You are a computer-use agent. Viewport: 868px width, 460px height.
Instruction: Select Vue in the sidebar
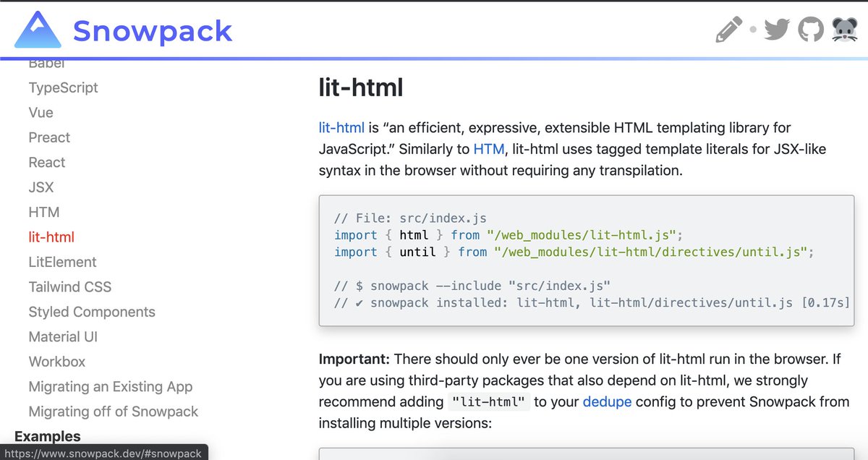click(x=41, y=113)
